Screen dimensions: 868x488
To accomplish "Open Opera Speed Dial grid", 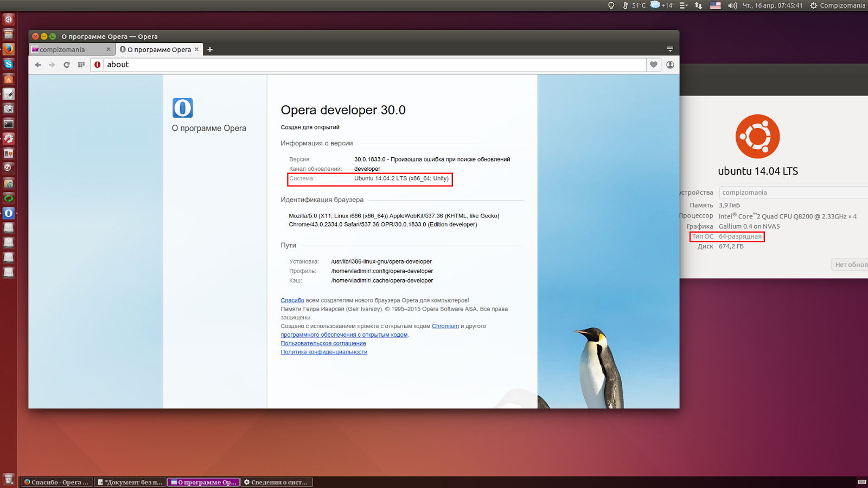I will [81, 65].
